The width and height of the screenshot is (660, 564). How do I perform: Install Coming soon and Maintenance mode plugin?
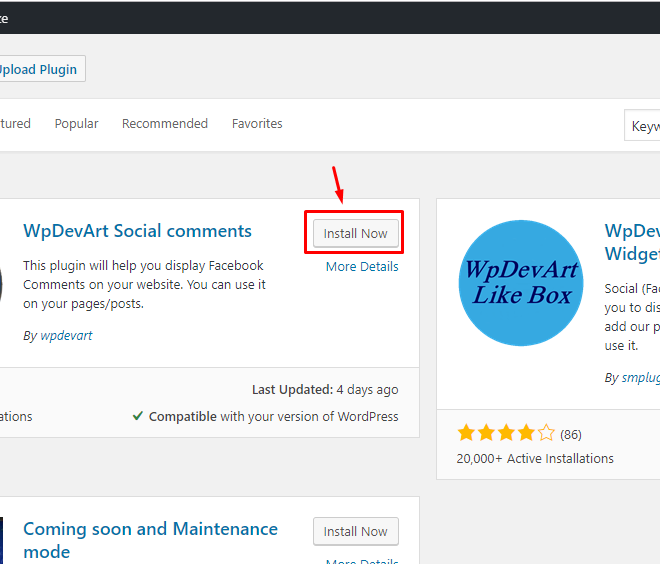pos(356,531)
